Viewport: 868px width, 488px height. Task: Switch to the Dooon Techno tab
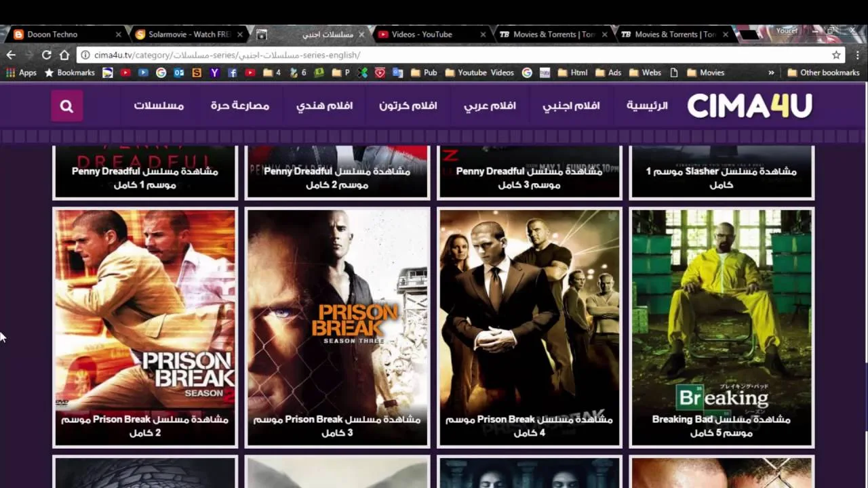(65, 34)
